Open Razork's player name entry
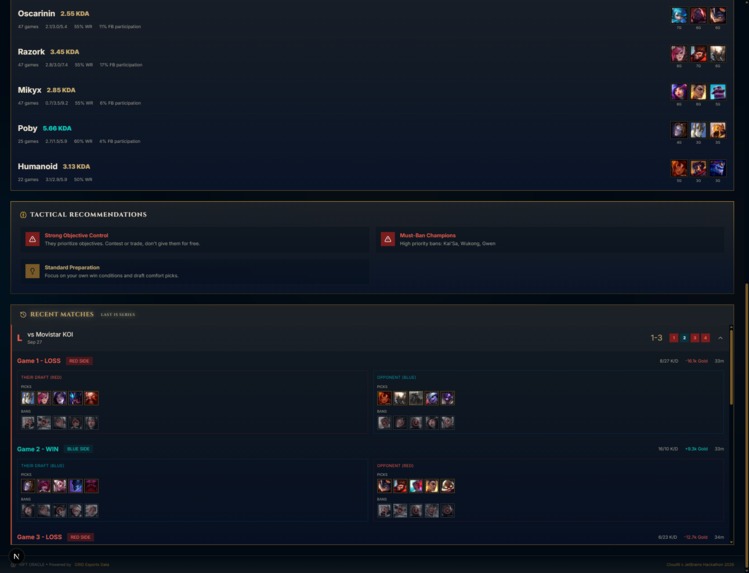The height and width of the screenshot is (573, 749). point(31,52)
